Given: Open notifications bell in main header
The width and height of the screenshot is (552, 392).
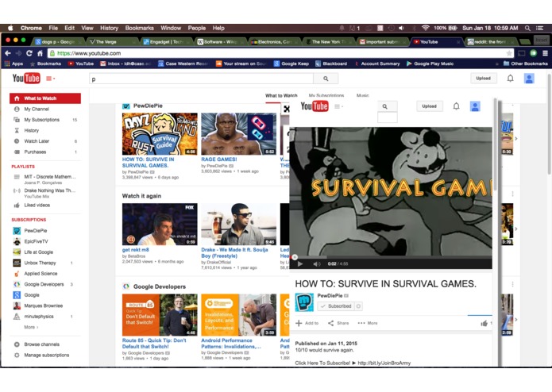Looking at the screenshot, I should 510,79.
